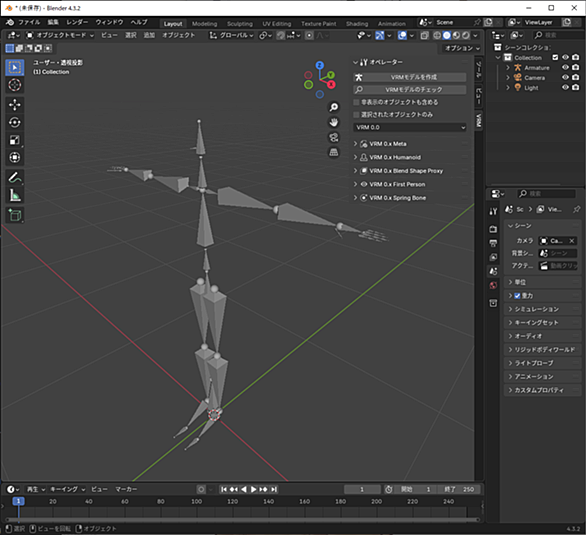
Task: Toggle viewport overlays button
Action: point(402,35)
